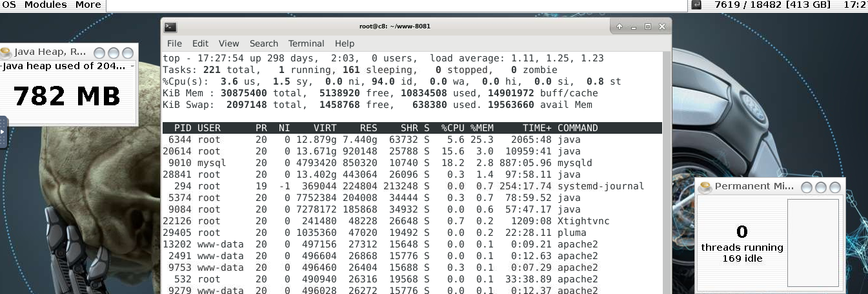This screenshot has width=868, height=294.
Task: Click the terminal's vertical scrollbar
Action: point(667,174)
